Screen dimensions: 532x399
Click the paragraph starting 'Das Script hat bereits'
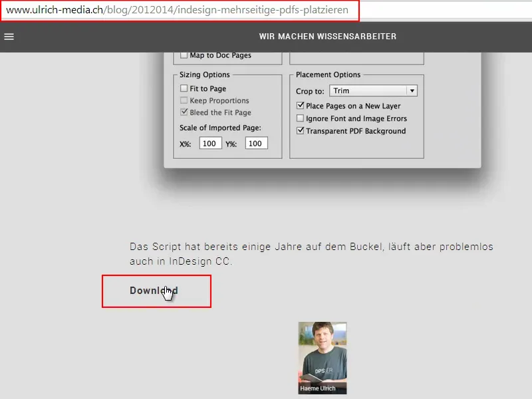coord(311,254)
